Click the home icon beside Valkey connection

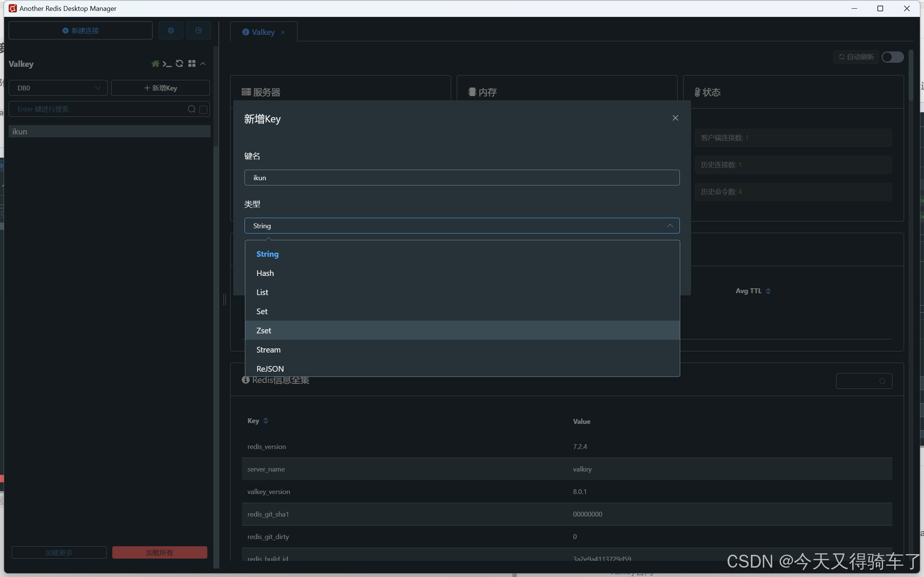[155, 64]
